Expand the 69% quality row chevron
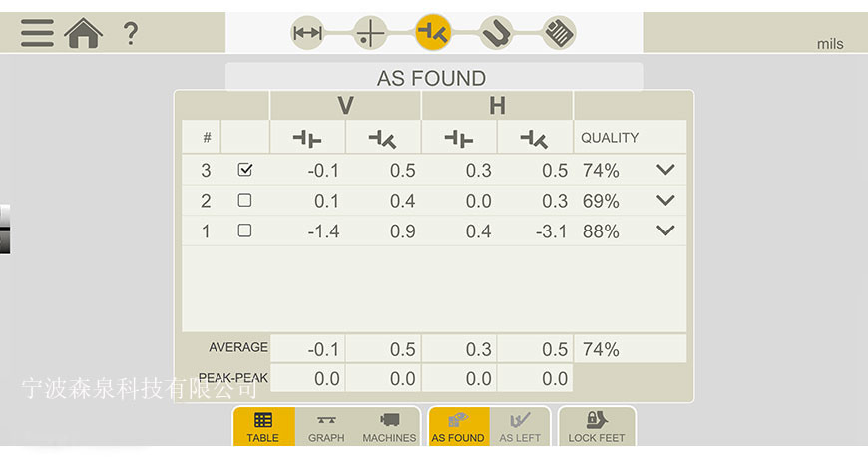Viewport: 868px width, 459px height. (x=665, y=201)
